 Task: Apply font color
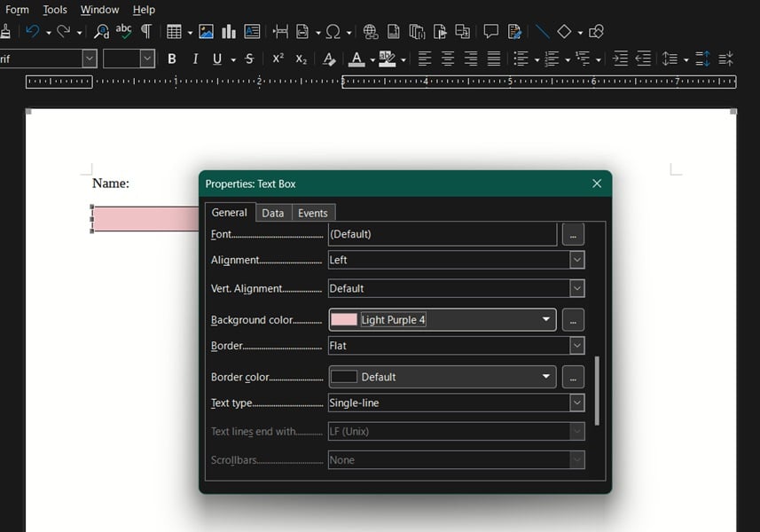[x=356, y=59]
